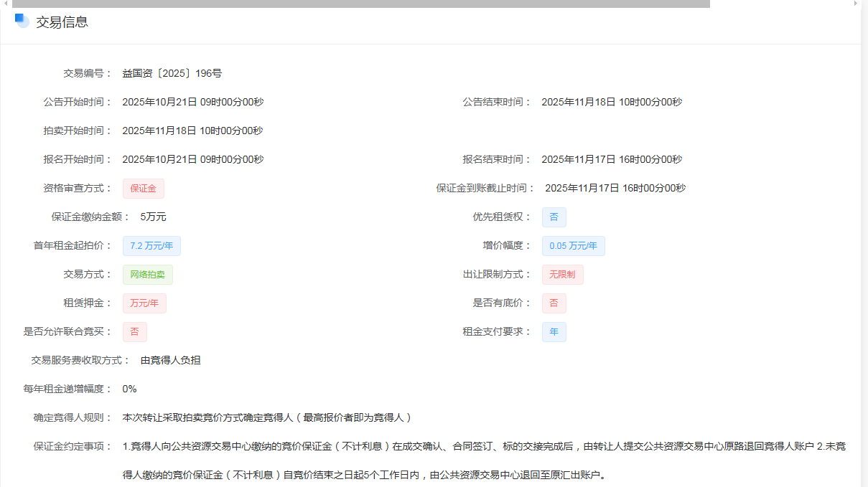Click the 7.2 万元/年 starting price tag

click(x=151, y=246)
